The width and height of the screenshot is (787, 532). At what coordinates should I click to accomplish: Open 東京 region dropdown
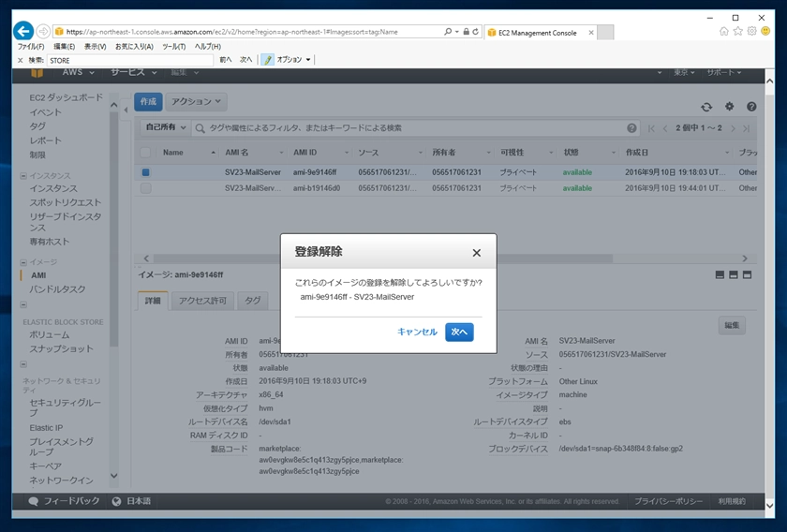[x=684, y=73]
